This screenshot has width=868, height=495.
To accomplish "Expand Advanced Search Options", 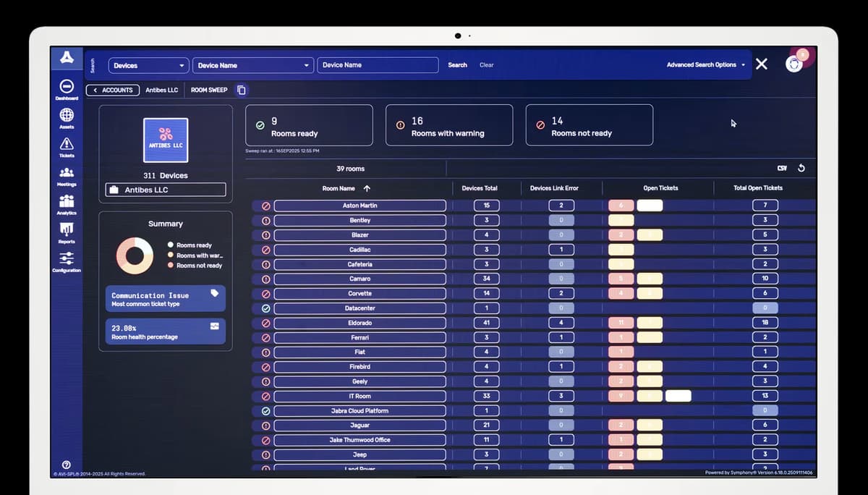I will click(x=705, y=65).
